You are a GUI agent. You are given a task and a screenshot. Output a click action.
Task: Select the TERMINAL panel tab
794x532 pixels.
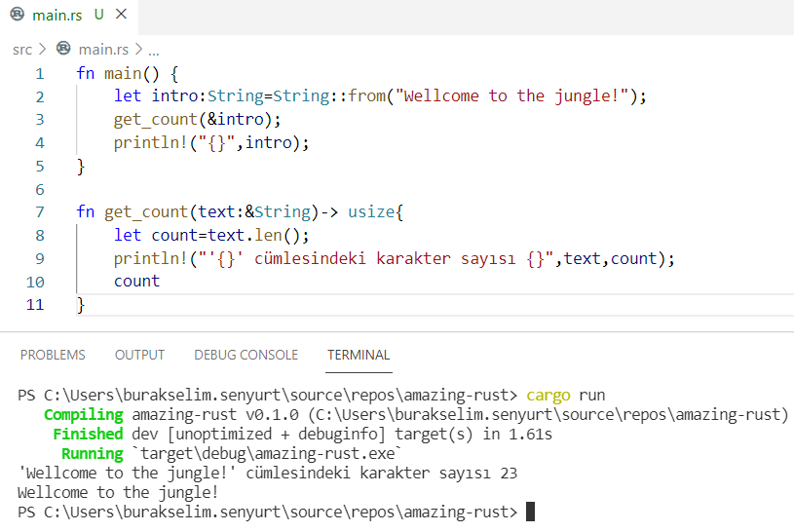click(359, 355)
